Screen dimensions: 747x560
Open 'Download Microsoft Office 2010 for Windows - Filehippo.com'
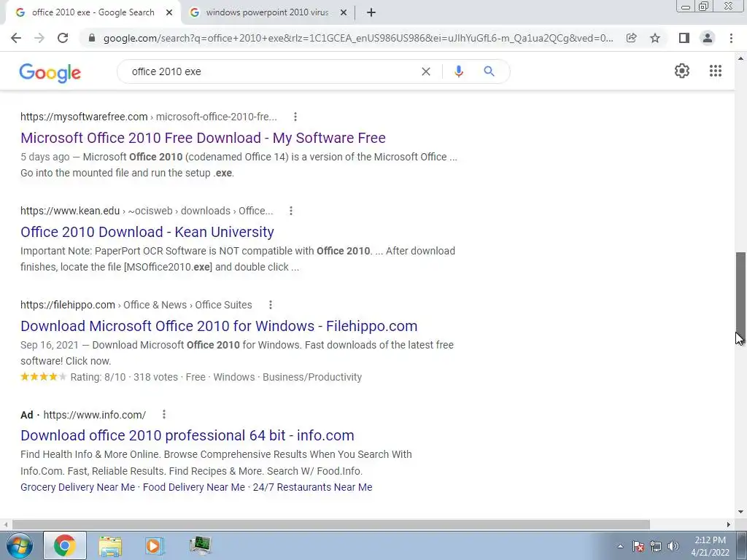(219, 326)
